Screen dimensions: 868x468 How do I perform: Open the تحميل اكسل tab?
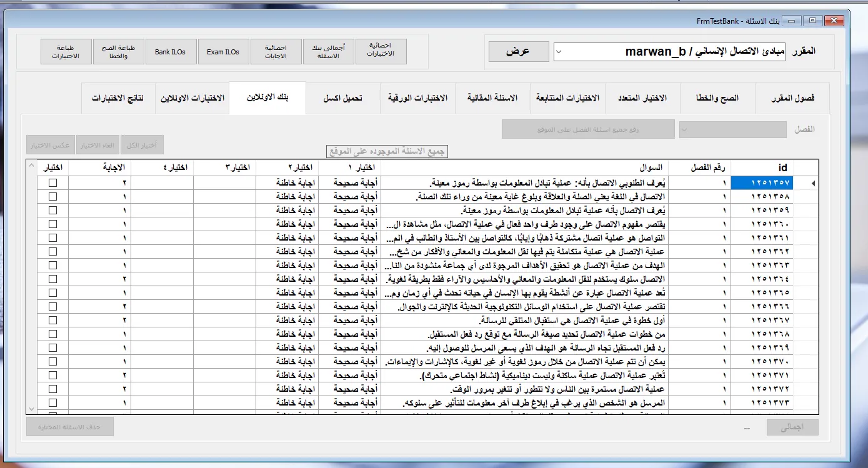tap(342, 98)
